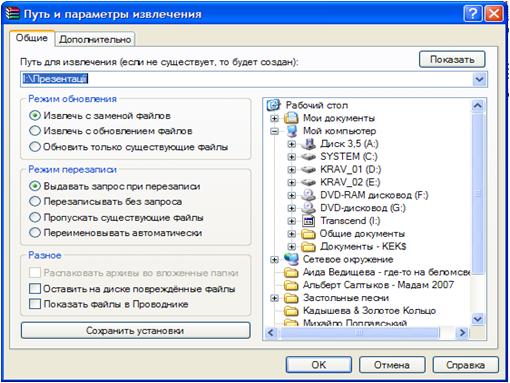
Task: Select the Transcend (I:) removable drive icon
Action: pyautogui.click(x=308, y=221)
